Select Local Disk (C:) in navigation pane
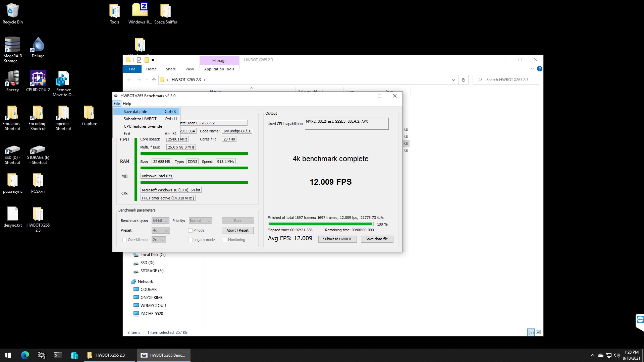Viewport: 644px width, 362px height. 153,255
